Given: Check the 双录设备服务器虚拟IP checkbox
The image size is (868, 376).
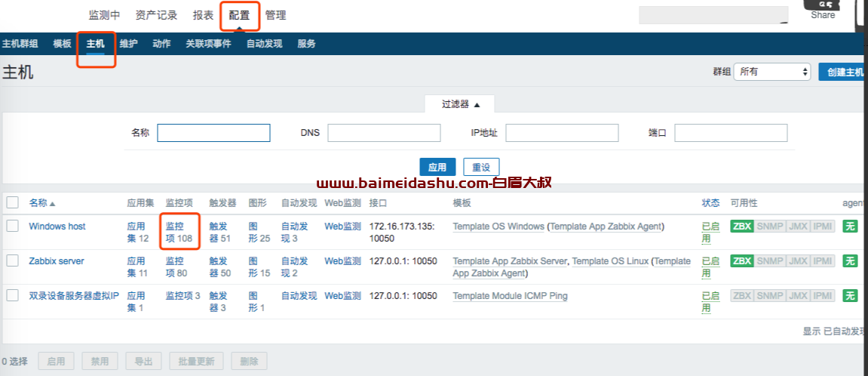Looking at the screenshot, I should (x=13, y=295).
